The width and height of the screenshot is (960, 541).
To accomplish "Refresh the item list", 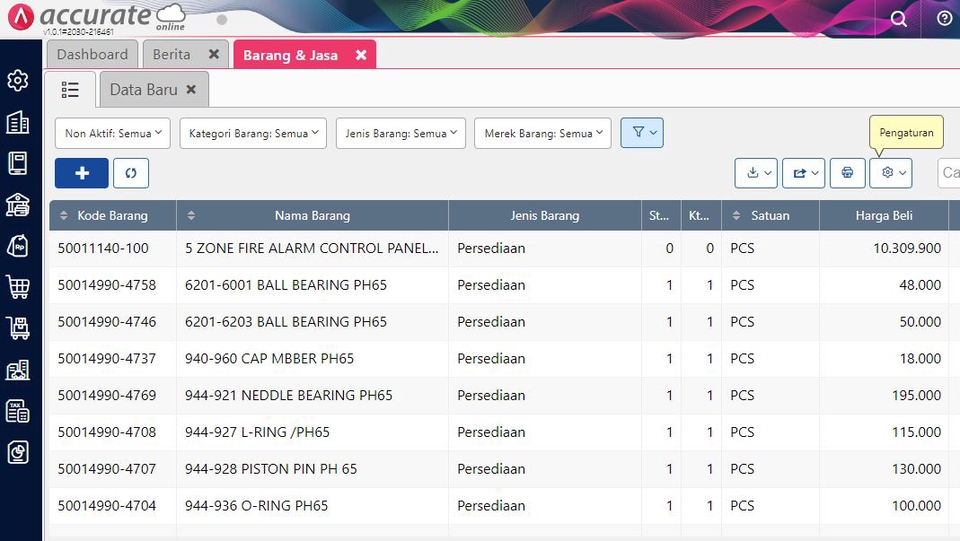I will 131,173.
